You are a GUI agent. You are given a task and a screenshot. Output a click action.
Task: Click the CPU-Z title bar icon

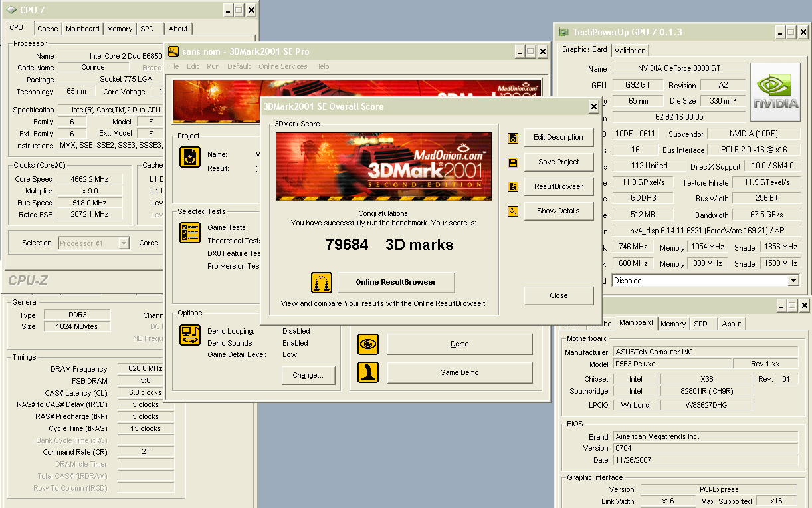click(x=11, y=10)
